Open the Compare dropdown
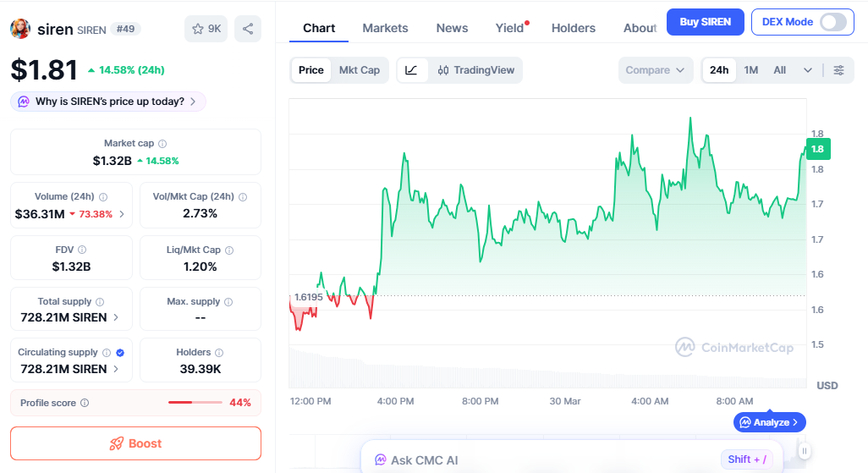This screenshot has width=868, height=473. tap(656, 70)
